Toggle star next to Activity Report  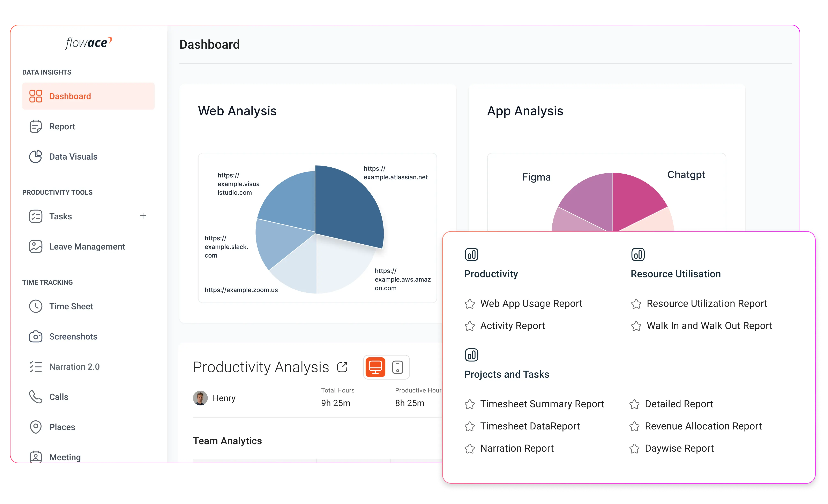click(470, 326)
